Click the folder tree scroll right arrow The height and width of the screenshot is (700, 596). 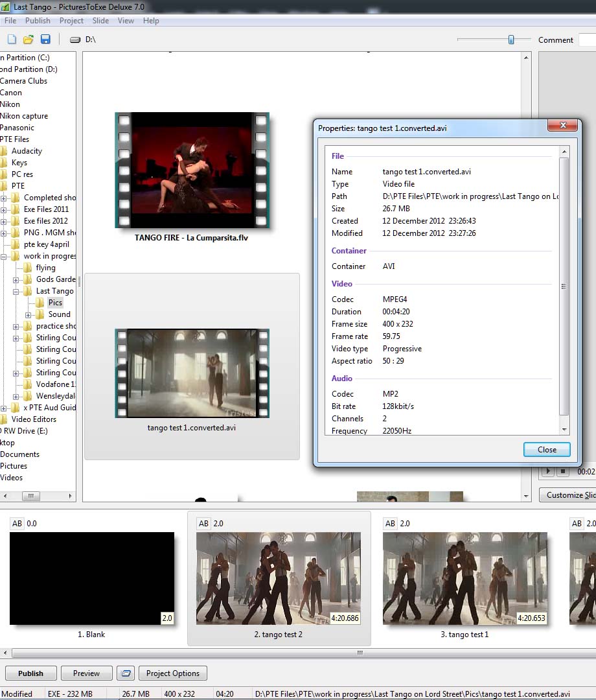click(70, 496)
